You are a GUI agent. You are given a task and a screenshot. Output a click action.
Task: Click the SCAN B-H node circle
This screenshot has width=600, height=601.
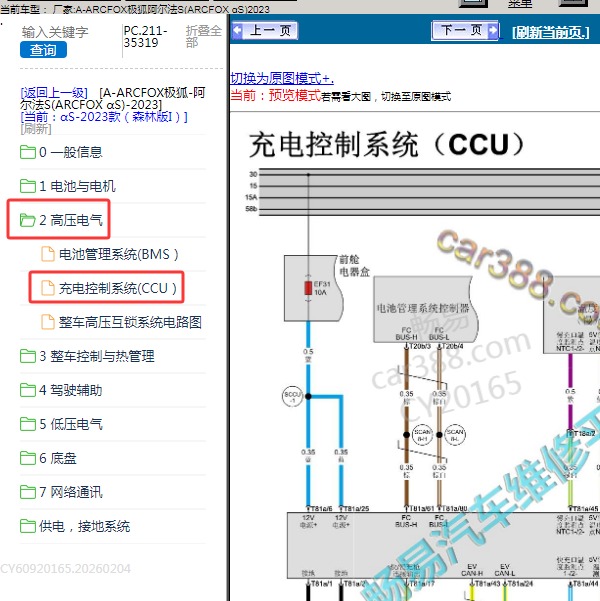tap(422, 435)
